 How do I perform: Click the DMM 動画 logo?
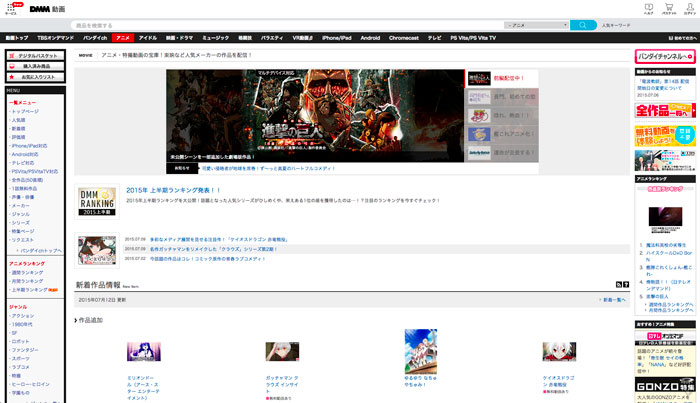click(x=47, y=9)
